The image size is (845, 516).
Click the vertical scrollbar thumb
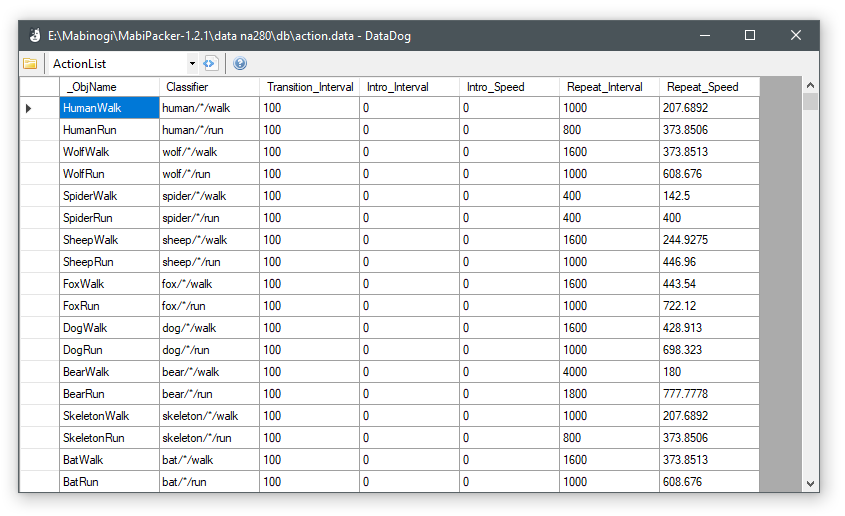point(810,101)
